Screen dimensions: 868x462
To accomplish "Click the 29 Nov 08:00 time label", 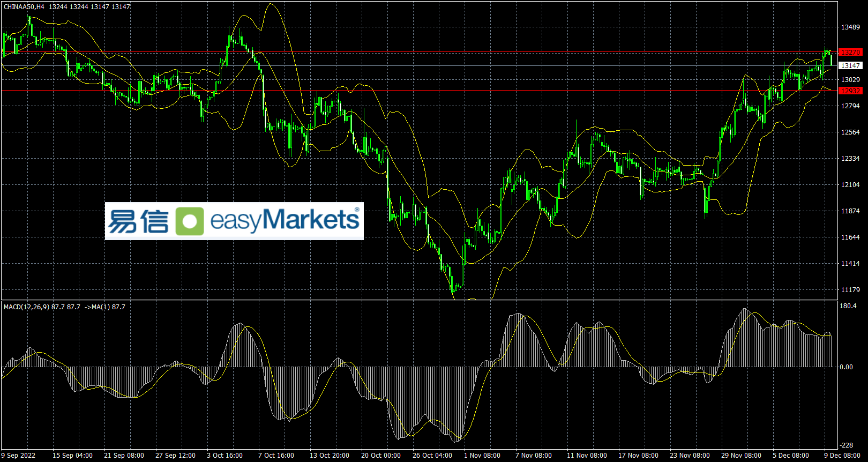I will click(x=741, y=456).
